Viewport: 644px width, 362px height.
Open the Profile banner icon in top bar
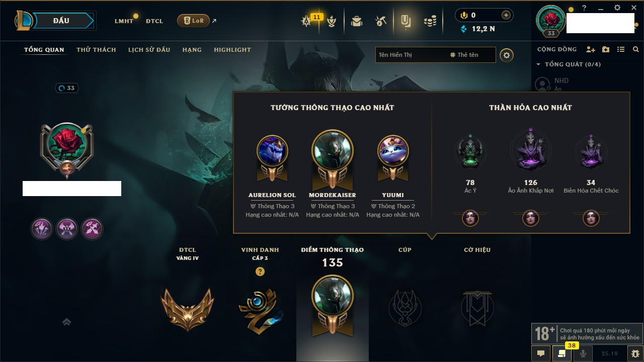tap(406, 21)
